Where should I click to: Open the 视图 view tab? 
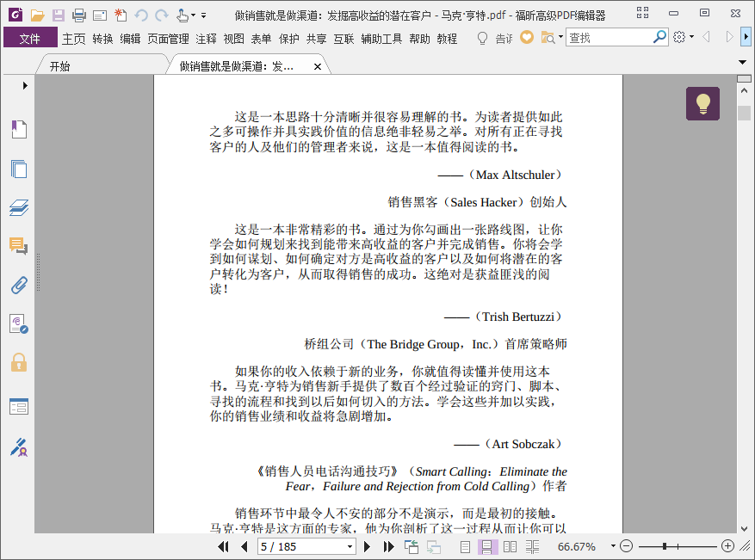[x=233, y=39]
